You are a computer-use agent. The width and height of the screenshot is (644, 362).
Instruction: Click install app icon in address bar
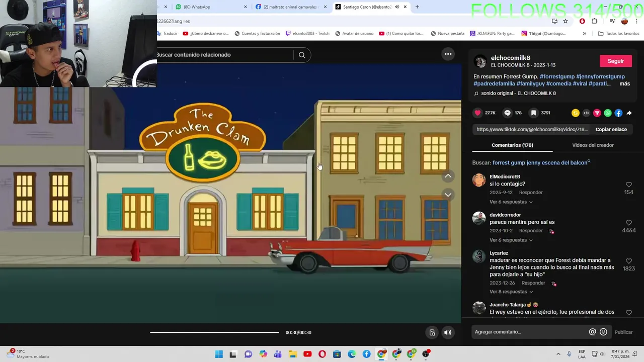click(554, 21)
